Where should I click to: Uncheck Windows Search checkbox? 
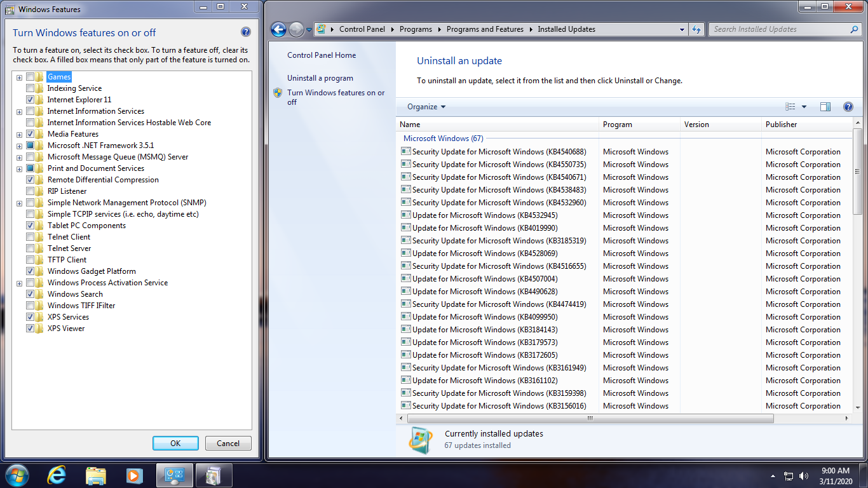pyautogui.click(x=31, y=294)
